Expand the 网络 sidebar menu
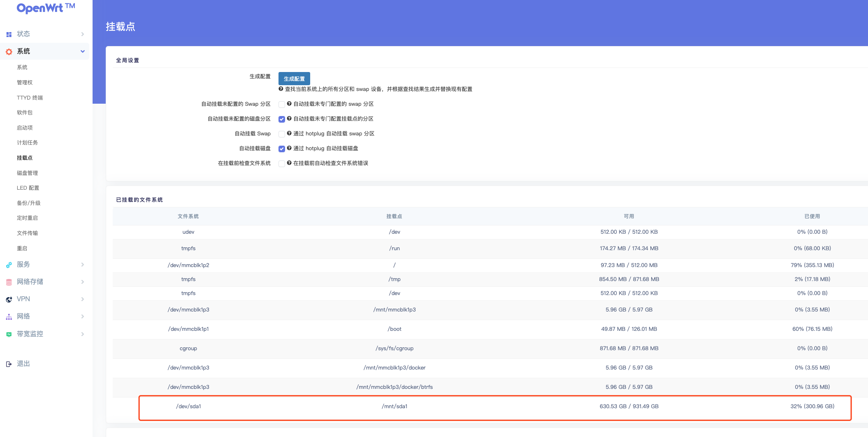This screenshot has height=437, width=868. 83,316
